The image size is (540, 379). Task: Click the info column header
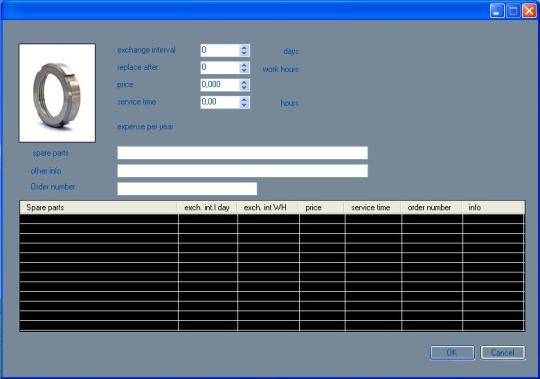click(x=494, y=208)
